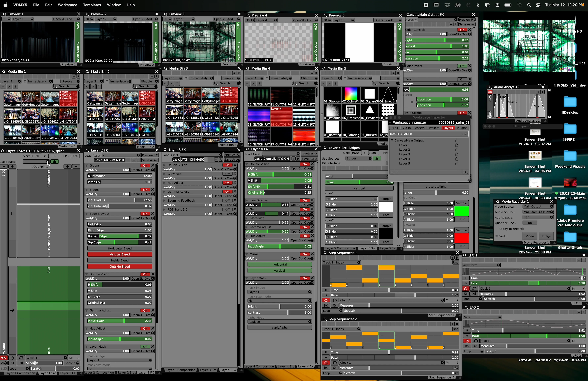This screenshot has width=588, height=381.
Task: Click fast-forward icon in Step Sequencer 2
Action: [334, 368]
